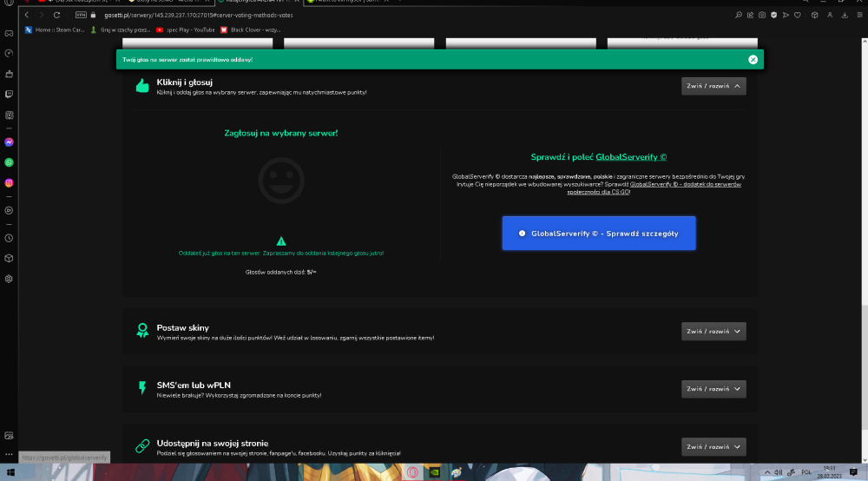Open the Windows Start button
868x481 pixels.
point(10,472)
